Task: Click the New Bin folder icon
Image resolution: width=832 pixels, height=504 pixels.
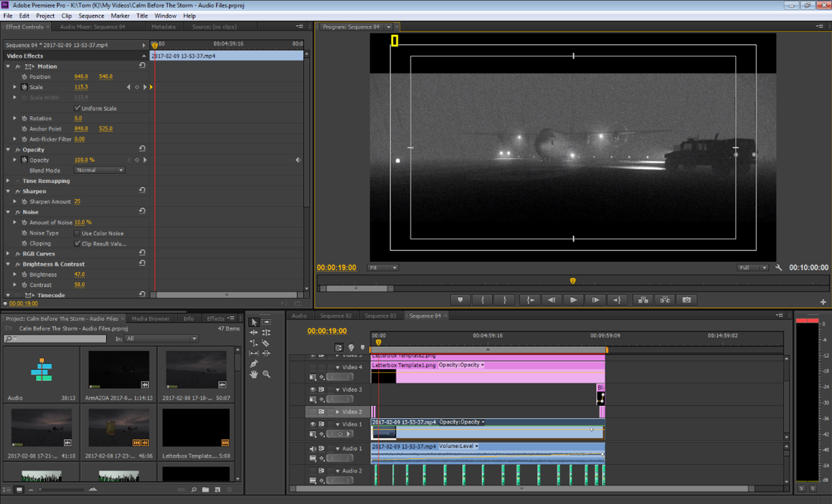Action: (206, 490)
